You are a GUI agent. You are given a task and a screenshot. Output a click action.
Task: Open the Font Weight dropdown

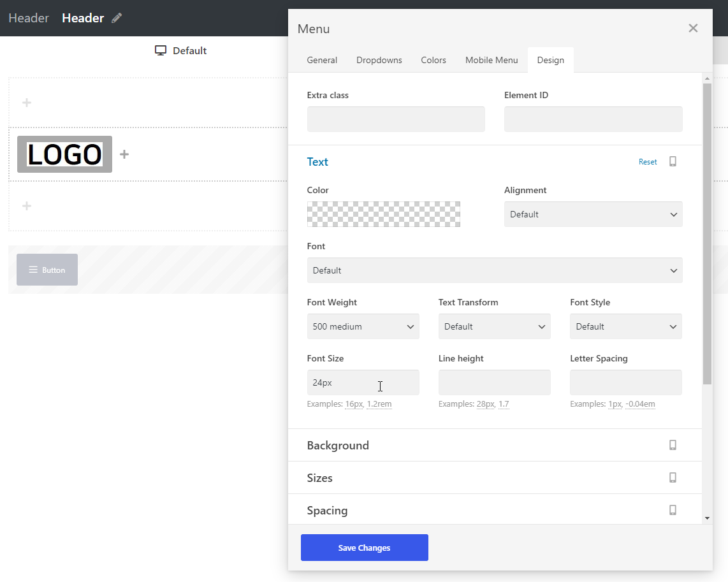[x=363, y=326]
